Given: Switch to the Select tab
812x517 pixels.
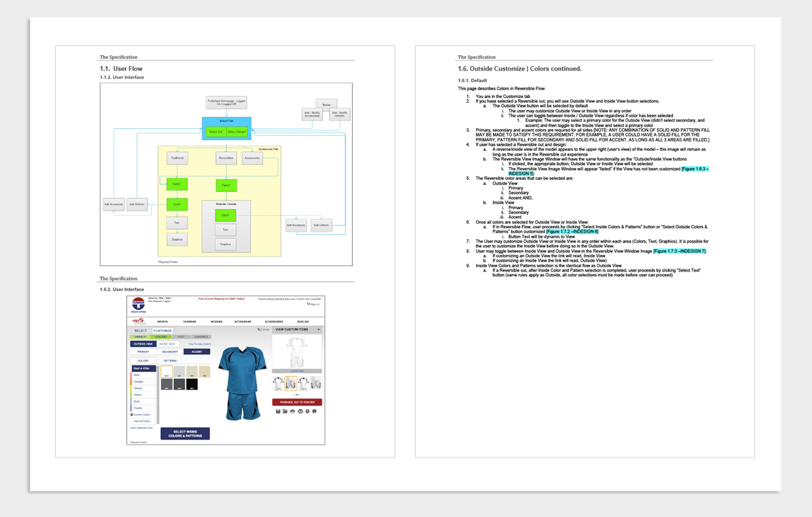Looking at the screenshot, I should [141, 330].
